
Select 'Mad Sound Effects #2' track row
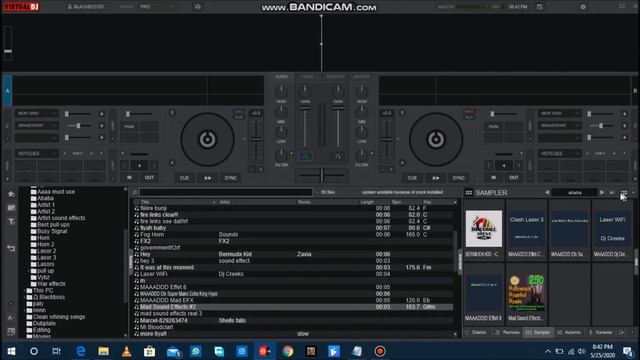293,307
